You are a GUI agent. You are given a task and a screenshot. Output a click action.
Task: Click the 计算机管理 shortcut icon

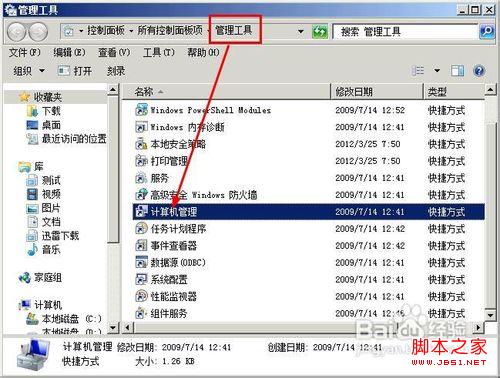pos(141,212)
